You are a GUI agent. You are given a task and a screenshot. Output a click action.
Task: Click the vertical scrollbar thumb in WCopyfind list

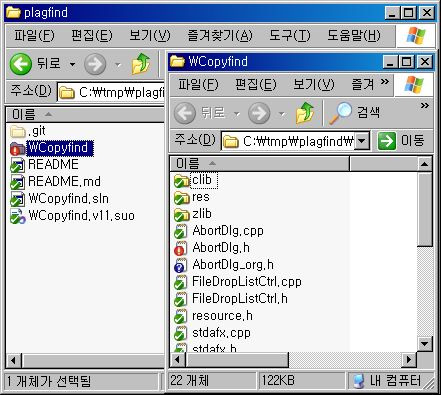(425, 209)
